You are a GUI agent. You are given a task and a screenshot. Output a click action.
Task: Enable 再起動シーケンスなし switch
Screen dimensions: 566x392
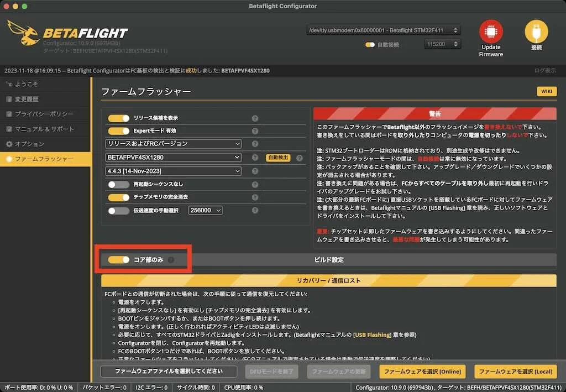[x=118, y=185]
